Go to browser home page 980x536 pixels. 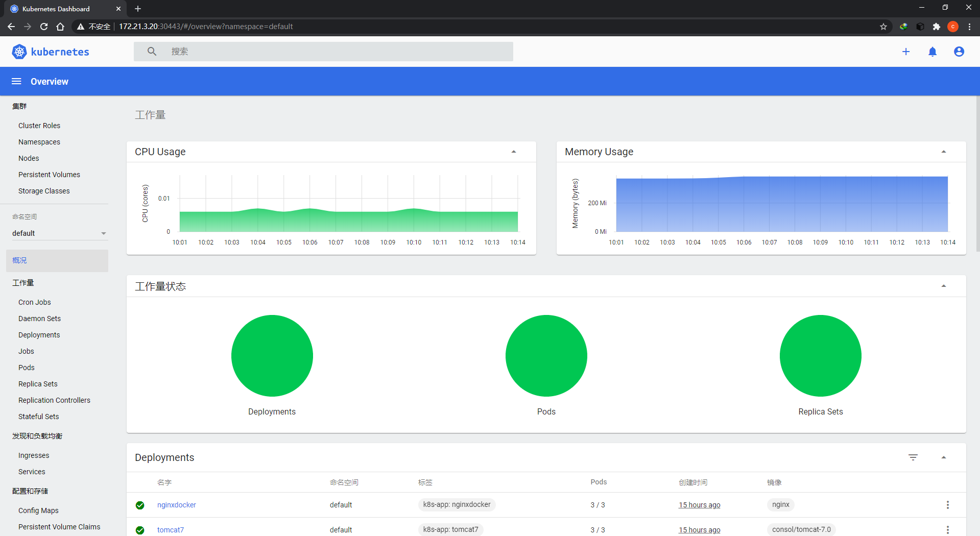point(60,27)
